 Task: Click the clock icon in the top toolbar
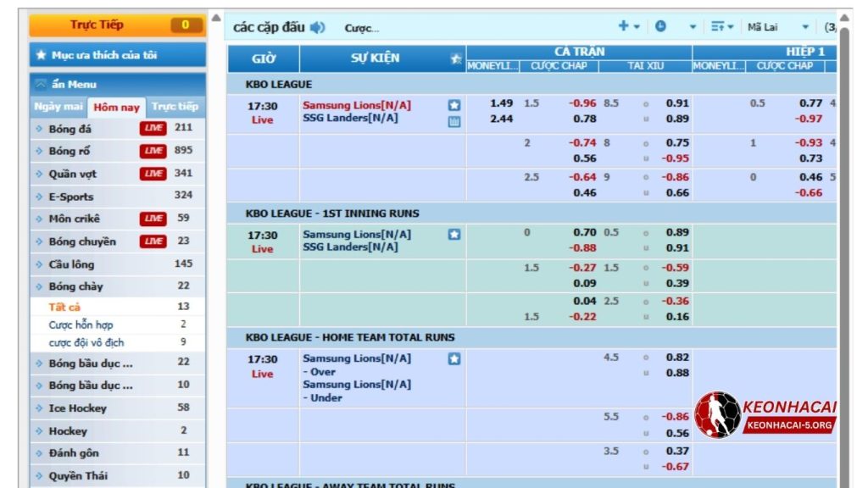pyautogui.click(x=660, y=26)
